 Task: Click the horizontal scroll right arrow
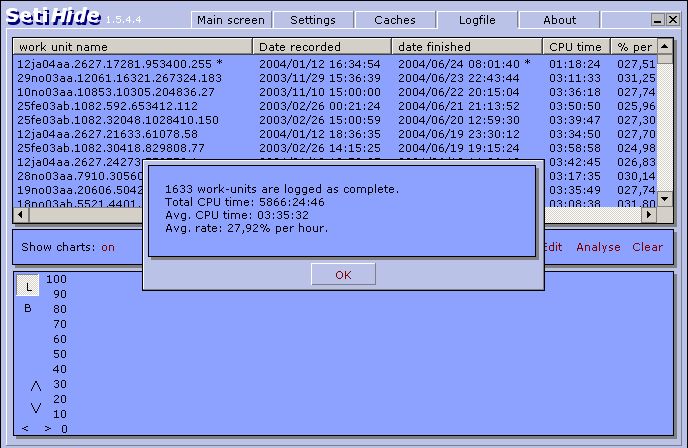[649, 215]
